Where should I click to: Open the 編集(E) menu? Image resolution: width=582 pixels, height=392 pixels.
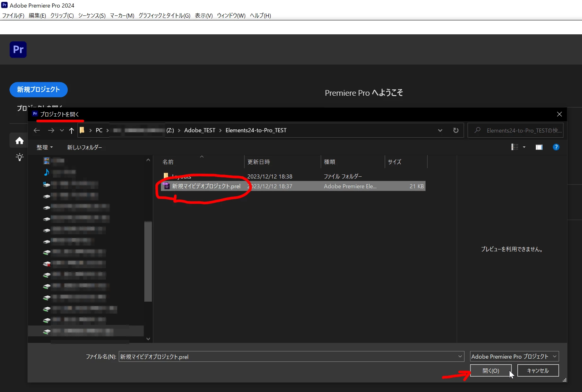[37, 15]
